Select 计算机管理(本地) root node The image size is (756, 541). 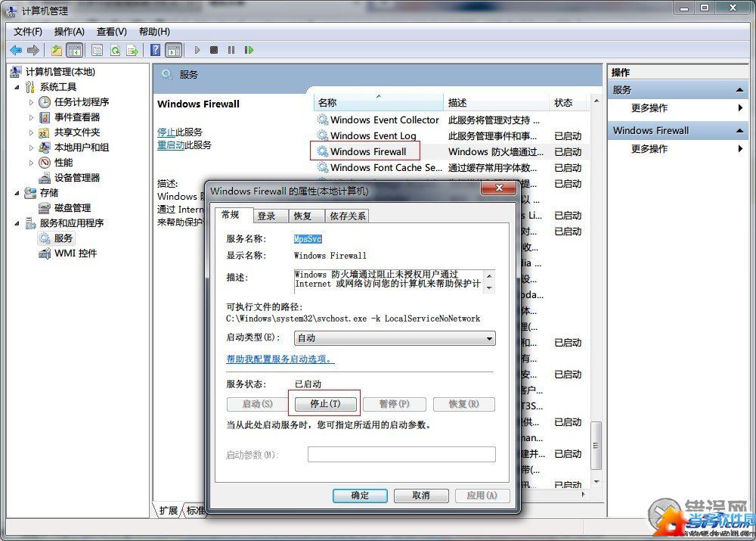point(60,72)
